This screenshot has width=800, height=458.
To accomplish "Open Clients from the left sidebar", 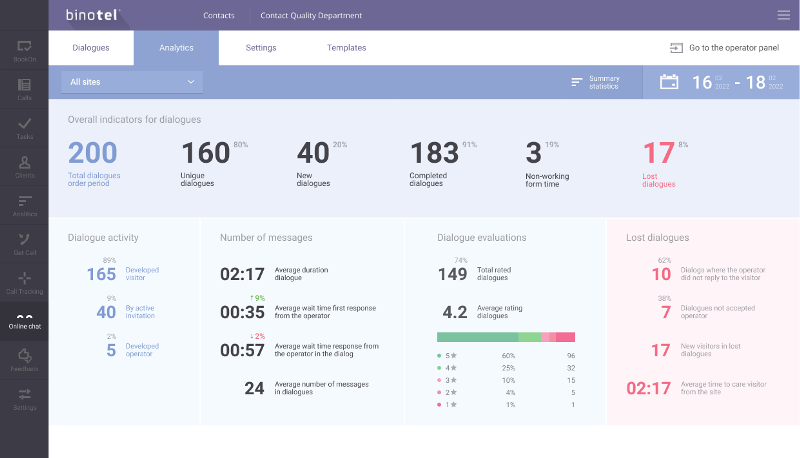I will 24,167.
